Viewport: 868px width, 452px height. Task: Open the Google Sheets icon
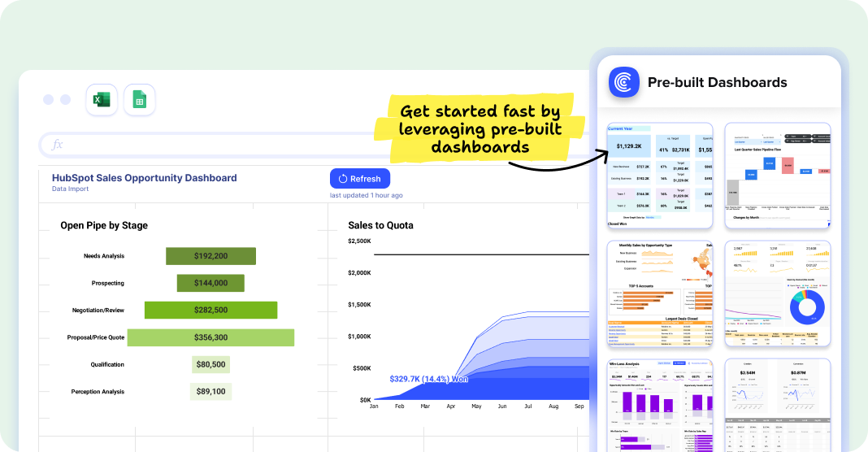pyautogui.click(x=140, y=100)
